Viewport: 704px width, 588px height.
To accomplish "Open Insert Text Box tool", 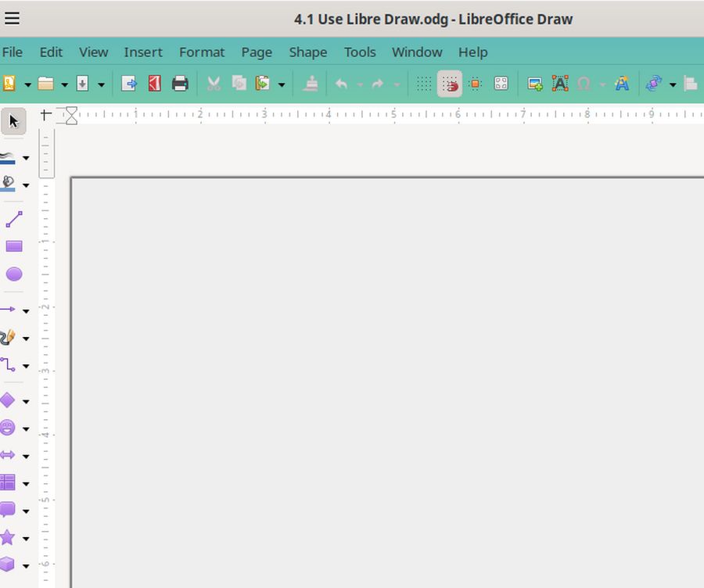I will [560, 84].
